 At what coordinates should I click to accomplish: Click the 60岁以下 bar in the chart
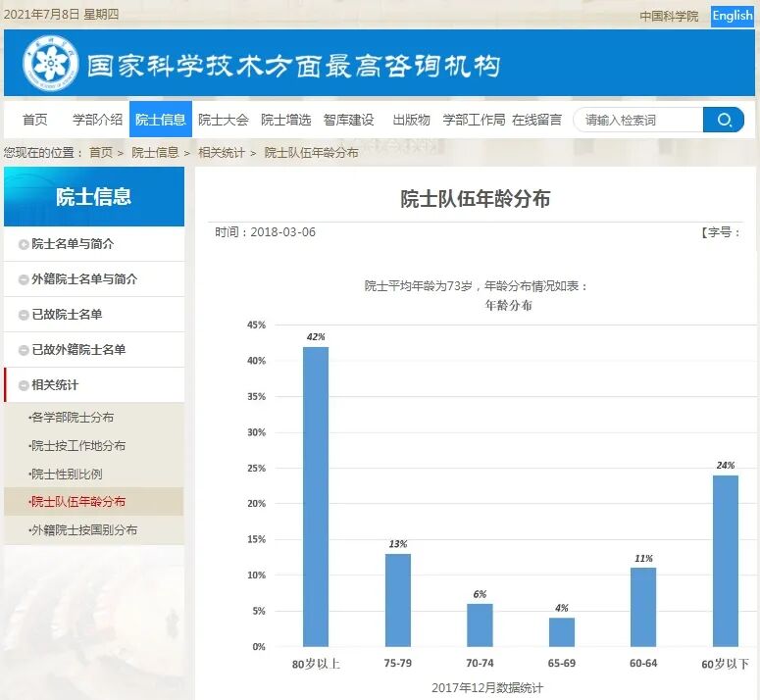(x=726, y=561)
